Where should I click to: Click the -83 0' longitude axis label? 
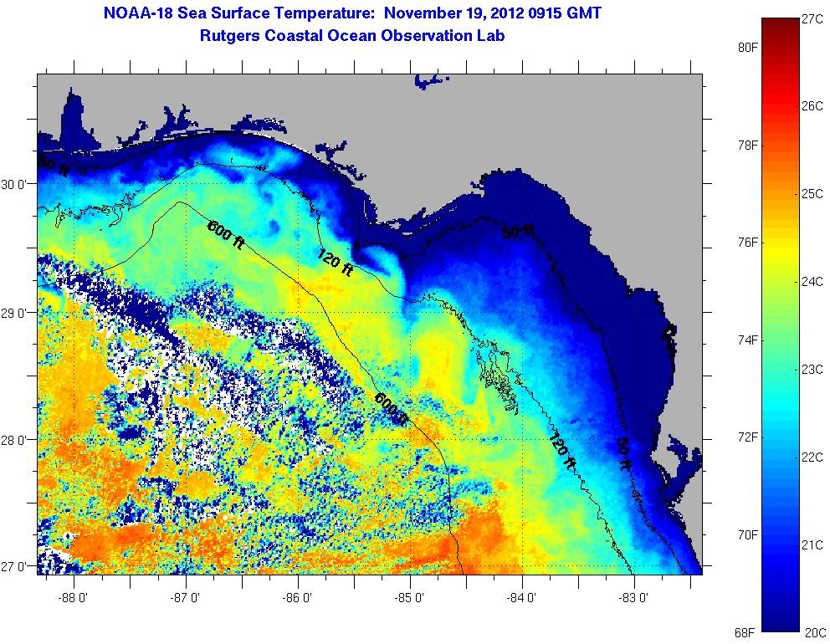tap(633, 598)
